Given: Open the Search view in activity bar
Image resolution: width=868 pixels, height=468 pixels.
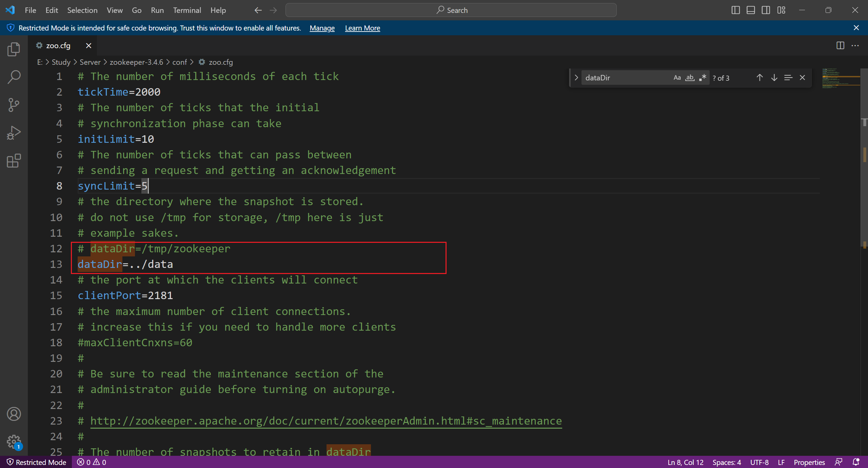Looking at the screenshot, I should point(14,77).
